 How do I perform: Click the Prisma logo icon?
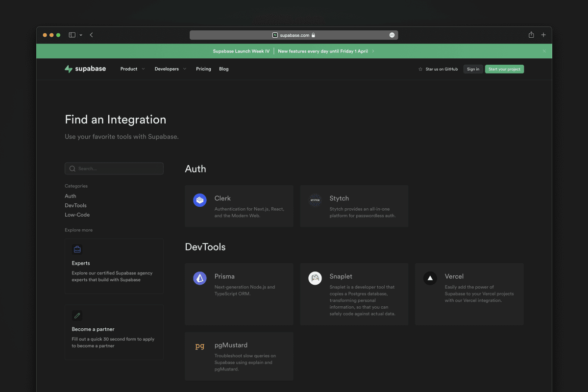pyautogui.click(x=199, y=278)
